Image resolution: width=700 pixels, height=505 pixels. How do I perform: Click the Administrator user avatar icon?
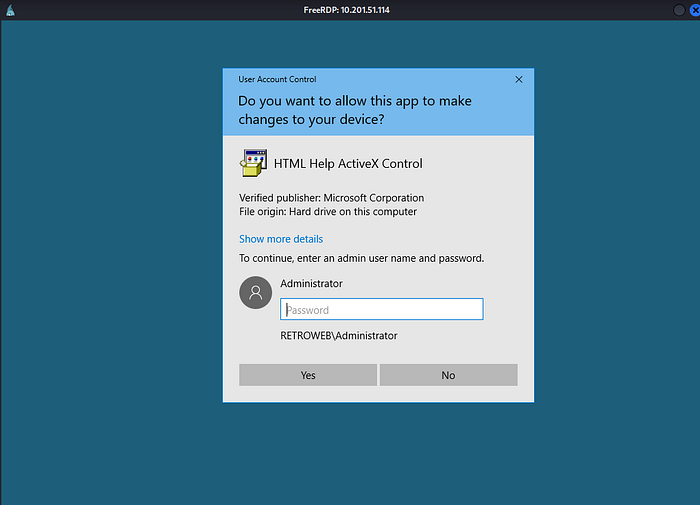[255, 292]
